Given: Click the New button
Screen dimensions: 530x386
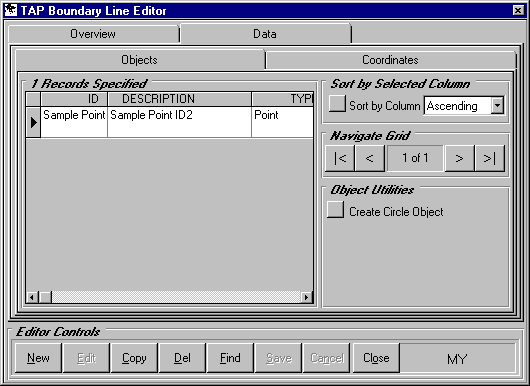Looking at the screenshot, I should click(x=38, y=358).
